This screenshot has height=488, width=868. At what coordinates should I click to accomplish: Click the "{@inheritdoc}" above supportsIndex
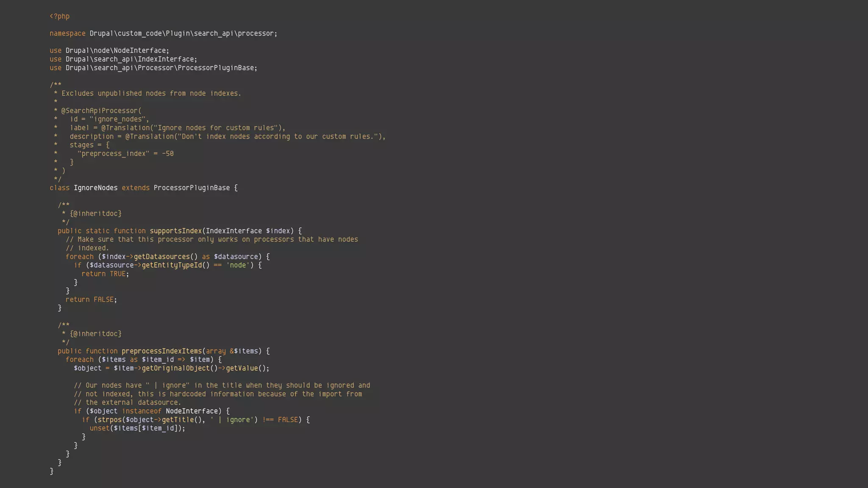click(95, 214)
